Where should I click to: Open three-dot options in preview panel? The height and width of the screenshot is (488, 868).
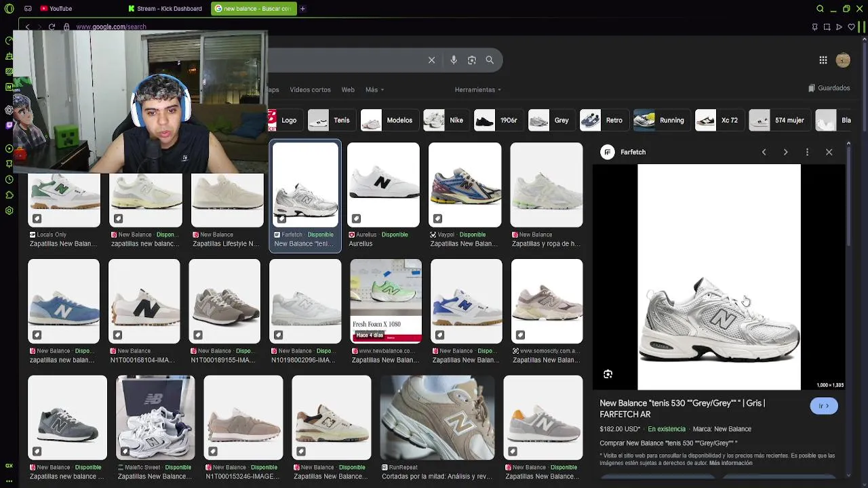coord(807,152)
